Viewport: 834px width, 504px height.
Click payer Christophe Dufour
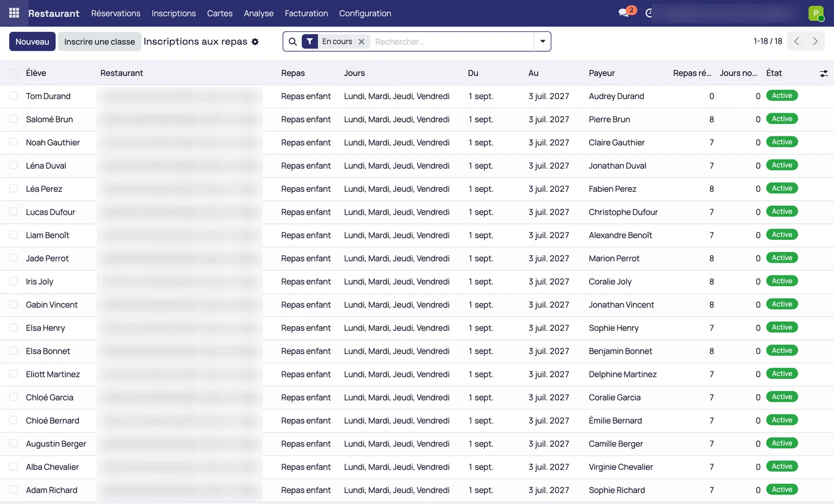click(x=623, y=212)
